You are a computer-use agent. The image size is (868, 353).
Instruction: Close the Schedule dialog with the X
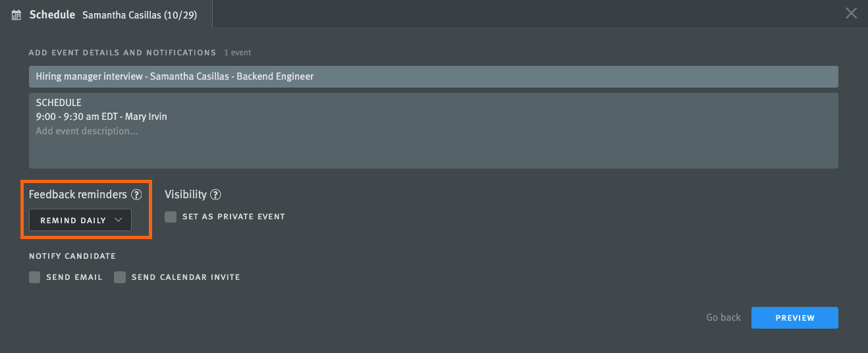(x=852, y=13)
